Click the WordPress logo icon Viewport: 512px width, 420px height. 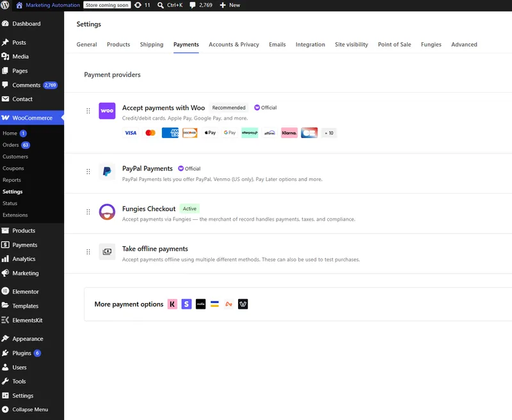click(x=5, y=5)
